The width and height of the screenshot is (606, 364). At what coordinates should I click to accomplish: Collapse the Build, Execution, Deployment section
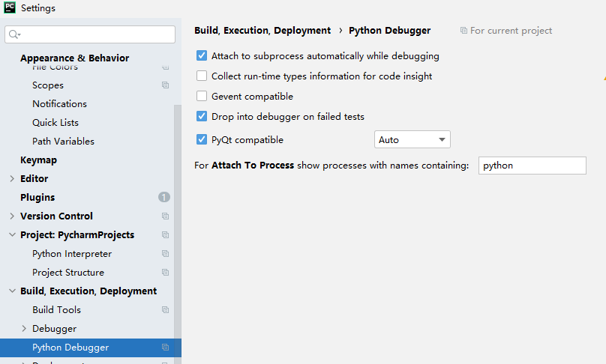click(12, 291)
